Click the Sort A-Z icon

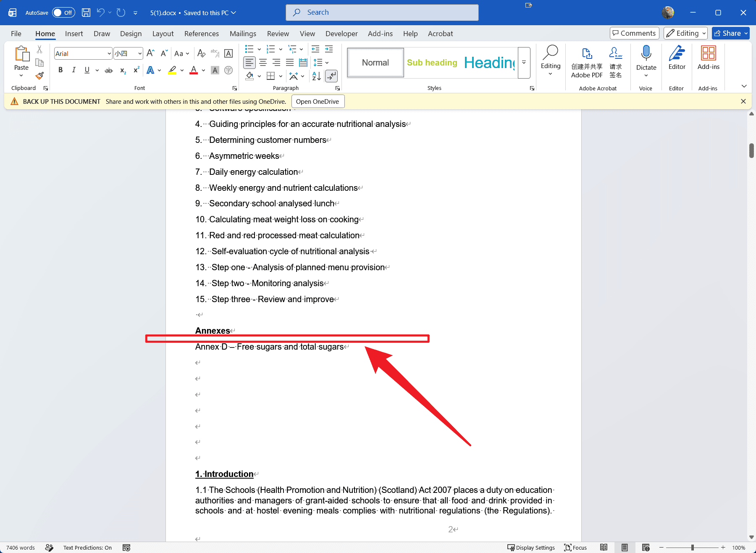pos(317,76)
